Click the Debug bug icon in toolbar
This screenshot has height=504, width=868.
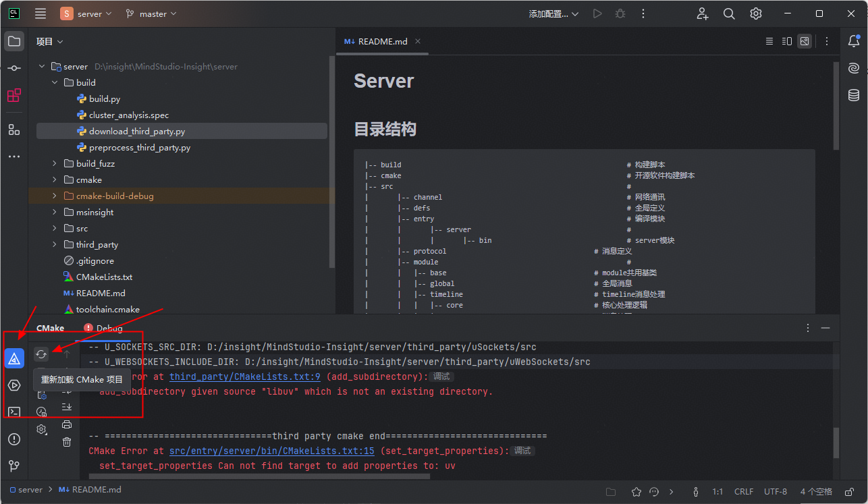click(621, 13)
